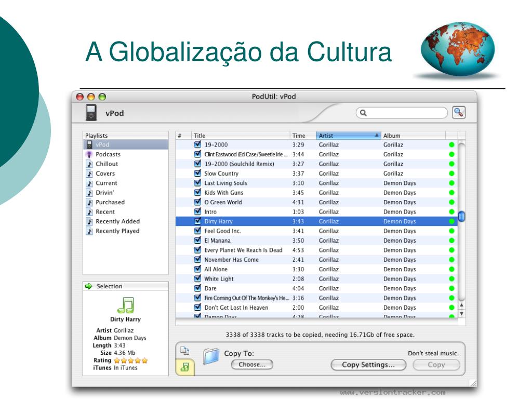
Task: Select Fire Coming Out Of The Monkey's track
Action: (x=316, y=298)
